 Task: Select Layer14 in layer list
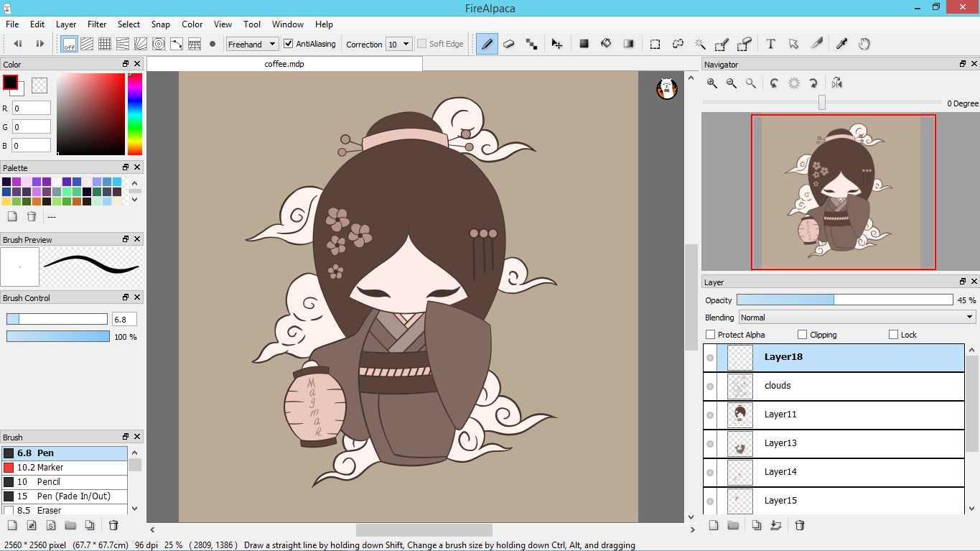(834, 472)
